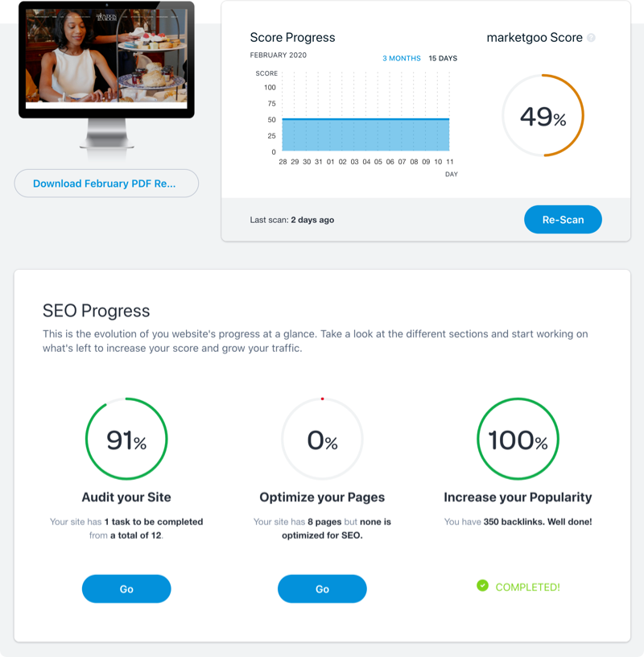Open the Audit your Site heading
Screen dimensions: 644x657
126,497
